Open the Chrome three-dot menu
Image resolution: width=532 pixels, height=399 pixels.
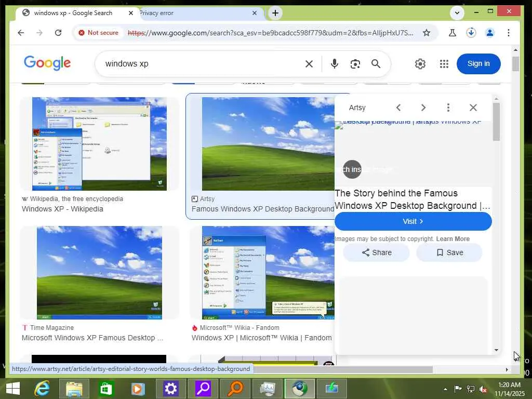(x=508, y=33)
